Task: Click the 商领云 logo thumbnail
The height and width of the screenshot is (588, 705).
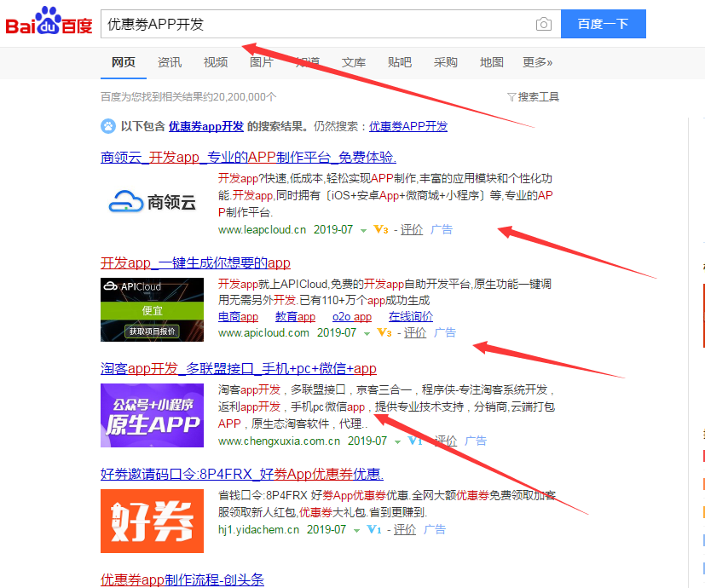Action: [x=152, y=202]
